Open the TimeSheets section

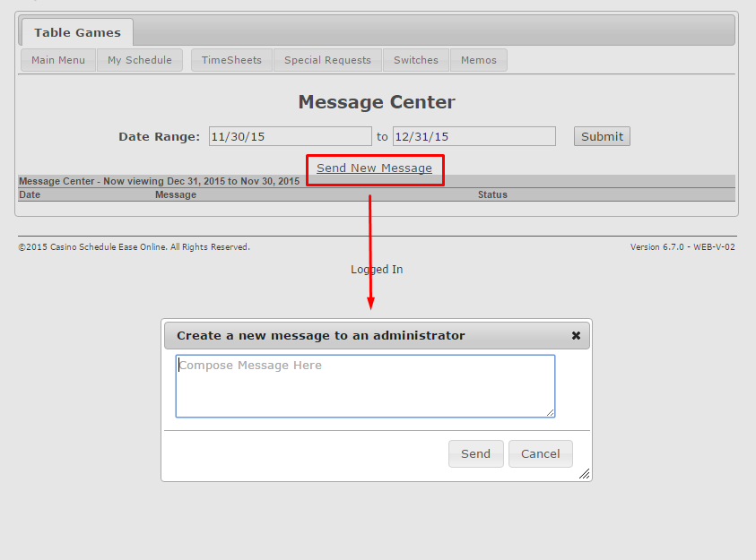point(231,60)
